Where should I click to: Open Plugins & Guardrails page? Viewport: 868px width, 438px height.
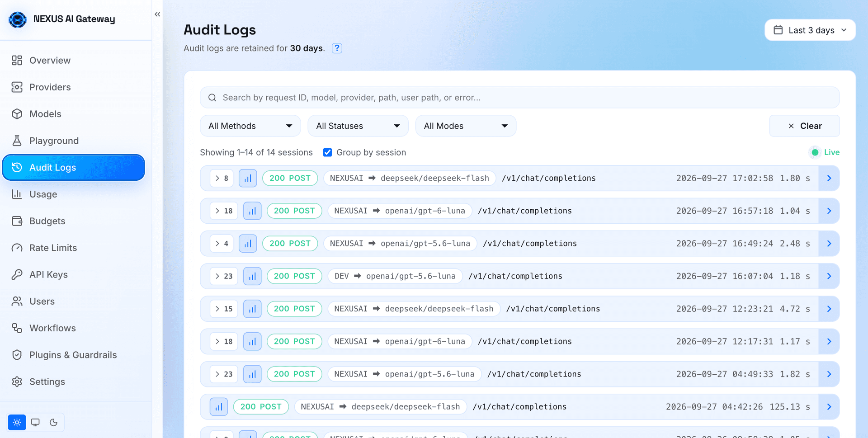(74, 355)
